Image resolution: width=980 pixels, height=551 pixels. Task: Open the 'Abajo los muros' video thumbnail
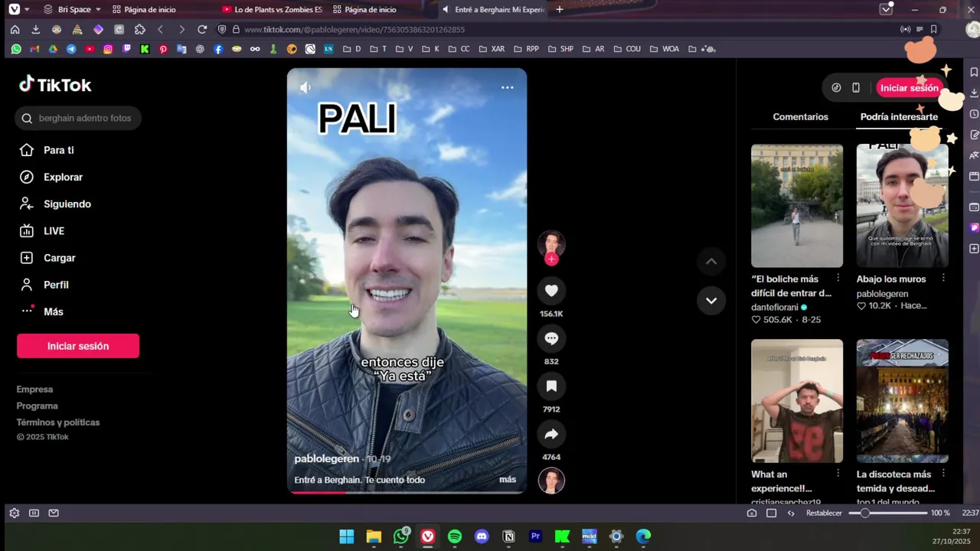[902, 206]
